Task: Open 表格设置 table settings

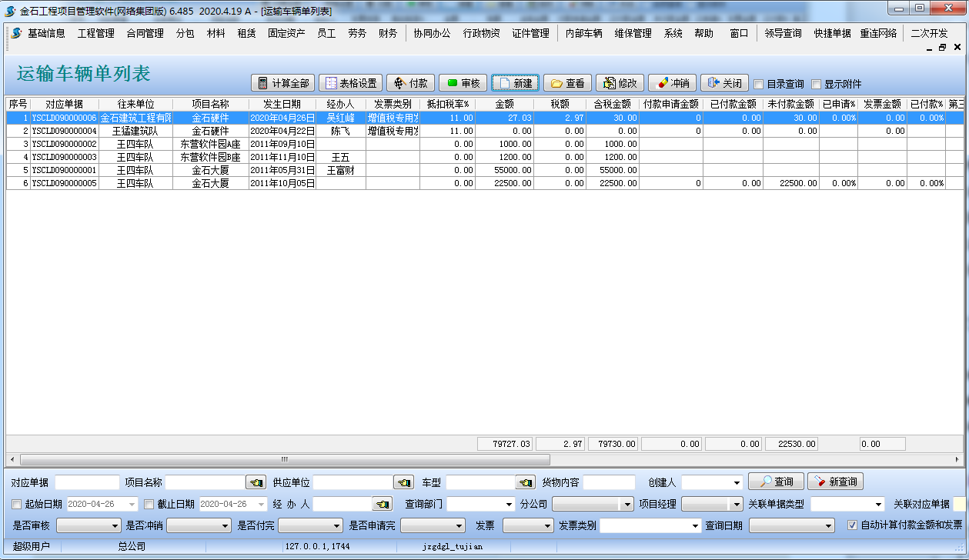Action: coord(349,83)
